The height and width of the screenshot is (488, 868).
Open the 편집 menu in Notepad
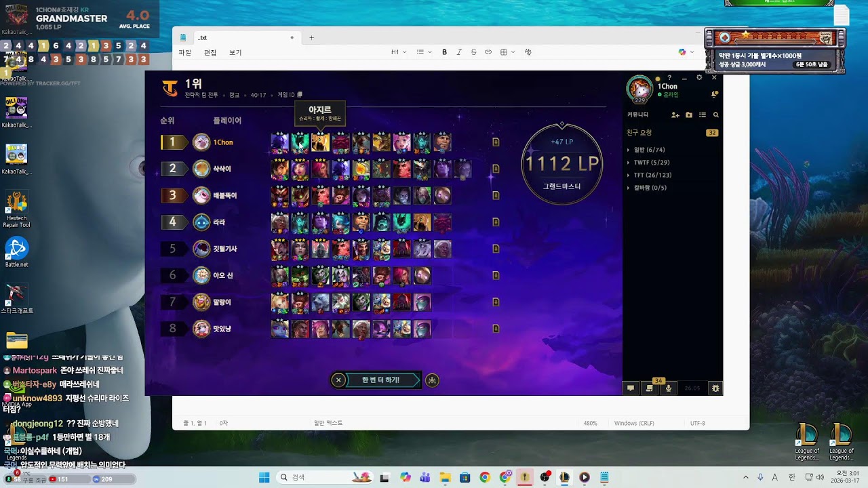[x=210, y=52]
